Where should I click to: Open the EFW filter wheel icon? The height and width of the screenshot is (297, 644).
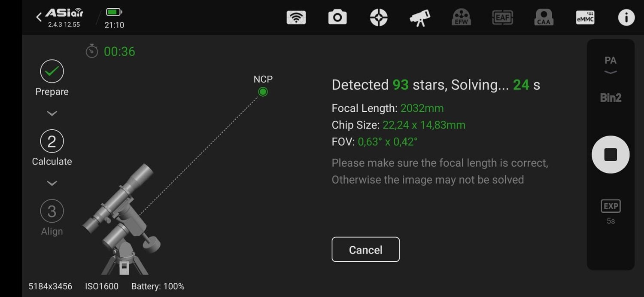(x=461, y=18)
